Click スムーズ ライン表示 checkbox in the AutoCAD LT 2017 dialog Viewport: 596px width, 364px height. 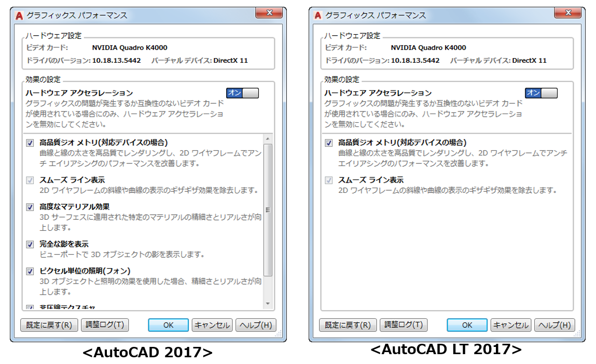(x=329, y=180)
